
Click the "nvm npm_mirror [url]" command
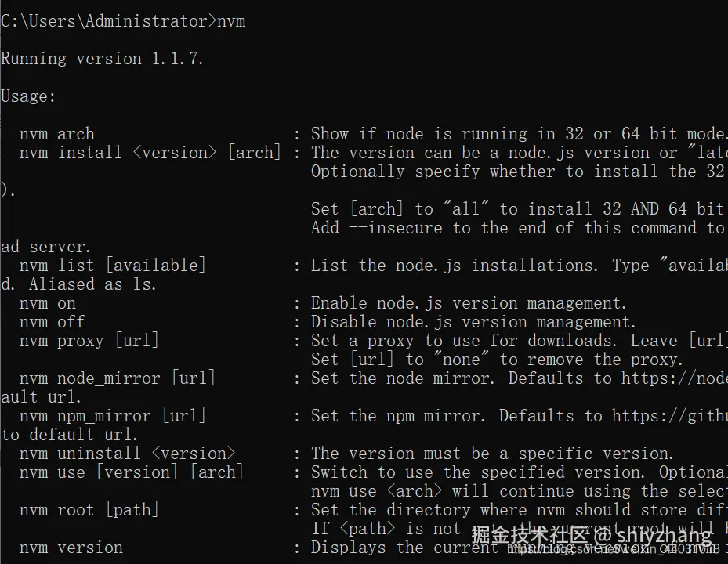112,416
